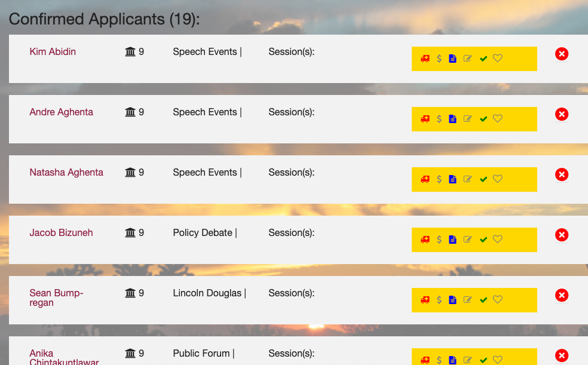Remove Natasha Aghenta with the red X button
Viewport: 588px width, 365px height.
pyautogui.click(x=562, y=174)
